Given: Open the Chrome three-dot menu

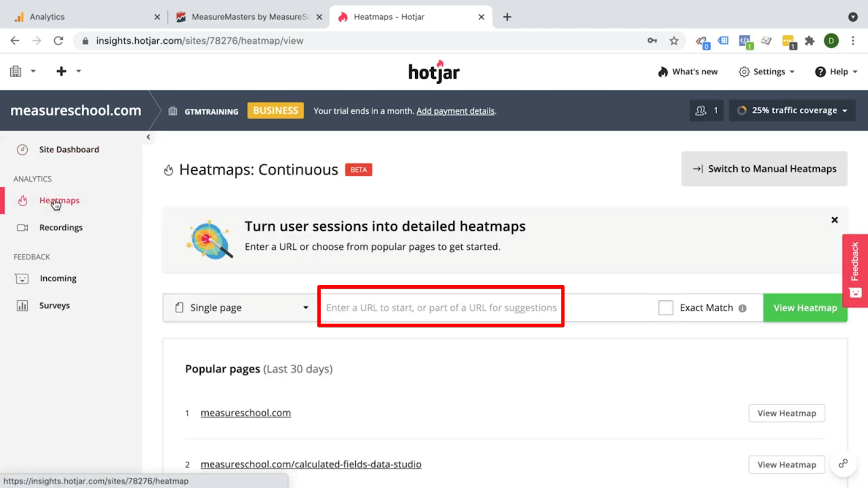Looking at the screenshot, I should tap(853, 41).
